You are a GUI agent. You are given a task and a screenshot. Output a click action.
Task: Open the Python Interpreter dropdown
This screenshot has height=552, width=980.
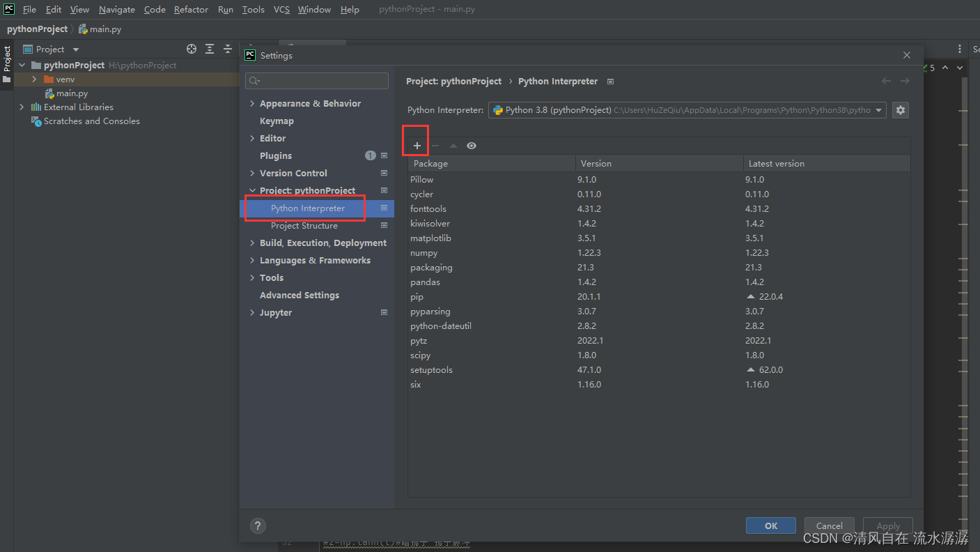click(687, 110)
